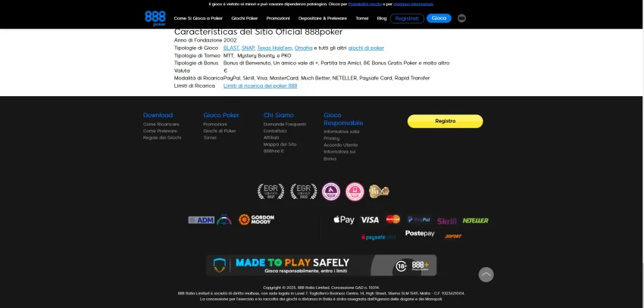
Task: Click the 888poker logo in header
Action: [155, 18]
